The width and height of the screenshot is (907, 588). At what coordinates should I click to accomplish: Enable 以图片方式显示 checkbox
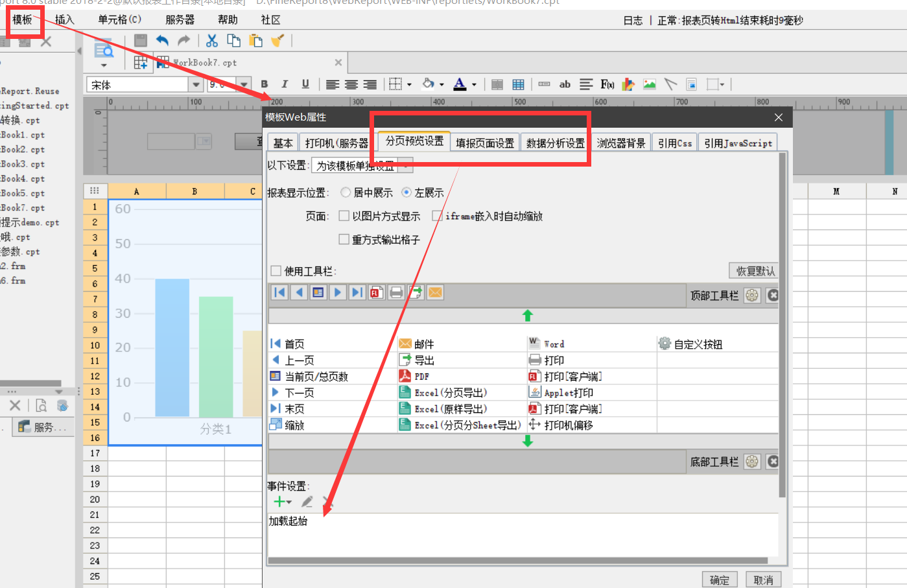pyautogui.click(x=344, y=216)
